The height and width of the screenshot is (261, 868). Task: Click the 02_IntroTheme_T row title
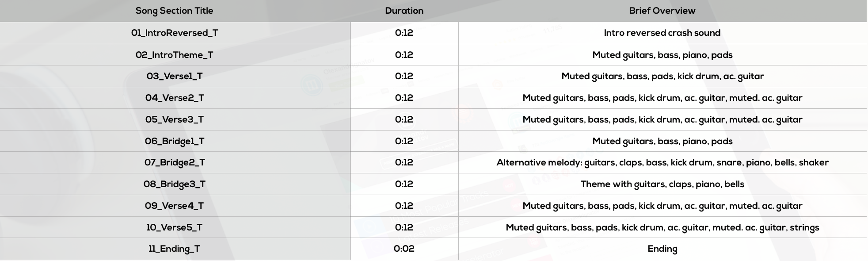(175, 55)
